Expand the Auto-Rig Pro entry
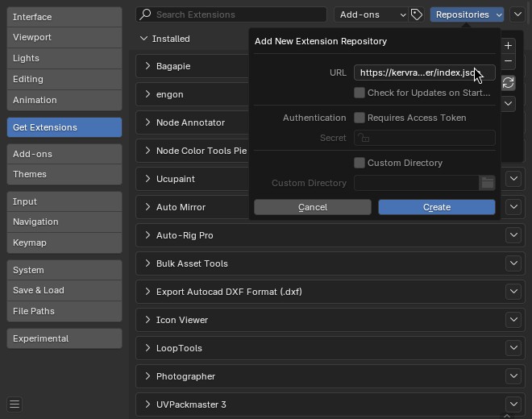This screenshot has height=419, width=532. click(x=148, y=234)
